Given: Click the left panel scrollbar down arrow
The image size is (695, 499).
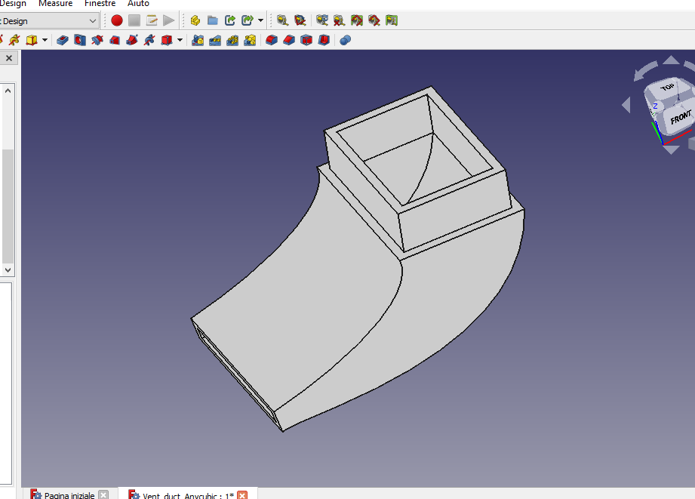Looking at the screenshot, I should coord(8,269).
